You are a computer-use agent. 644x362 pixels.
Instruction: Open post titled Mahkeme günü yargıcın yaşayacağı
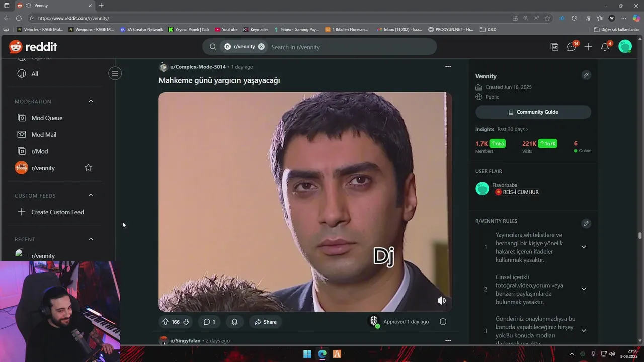pos(219,80)
